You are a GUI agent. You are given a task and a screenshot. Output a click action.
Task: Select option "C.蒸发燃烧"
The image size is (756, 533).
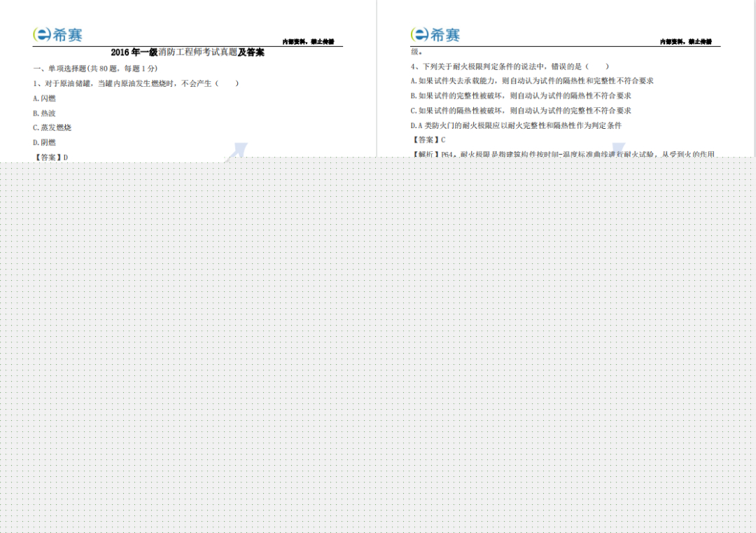[52, 128]
